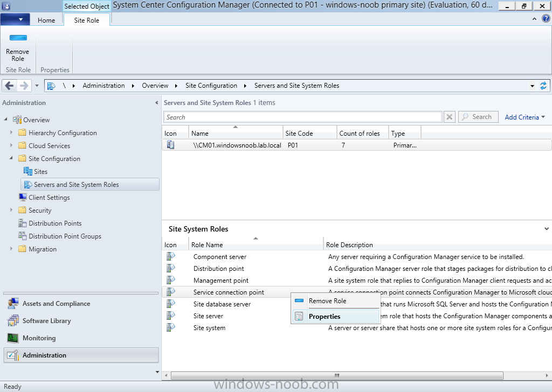552x392 pixels.
Task: Select the Site server role icon
Action: (171, 316)
